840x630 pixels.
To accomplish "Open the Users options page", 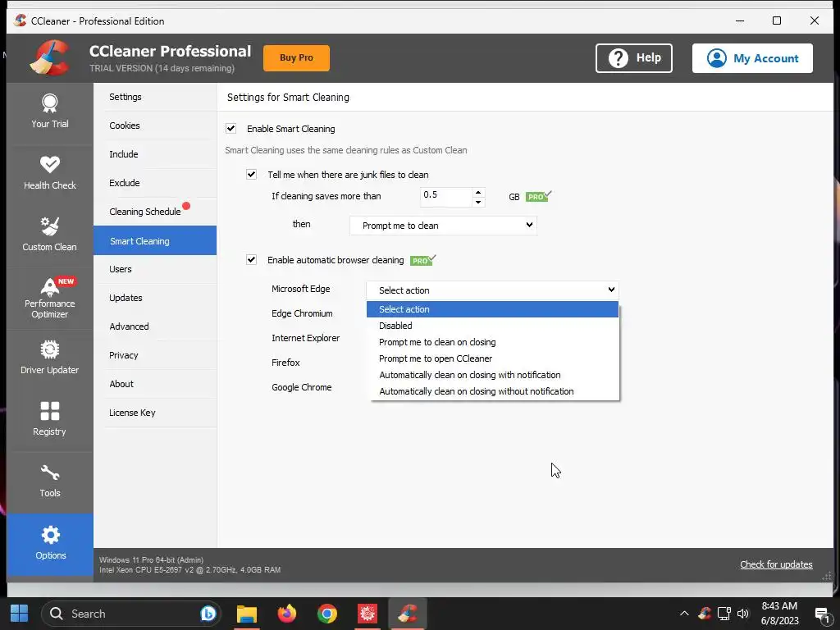I will [155, 269].
